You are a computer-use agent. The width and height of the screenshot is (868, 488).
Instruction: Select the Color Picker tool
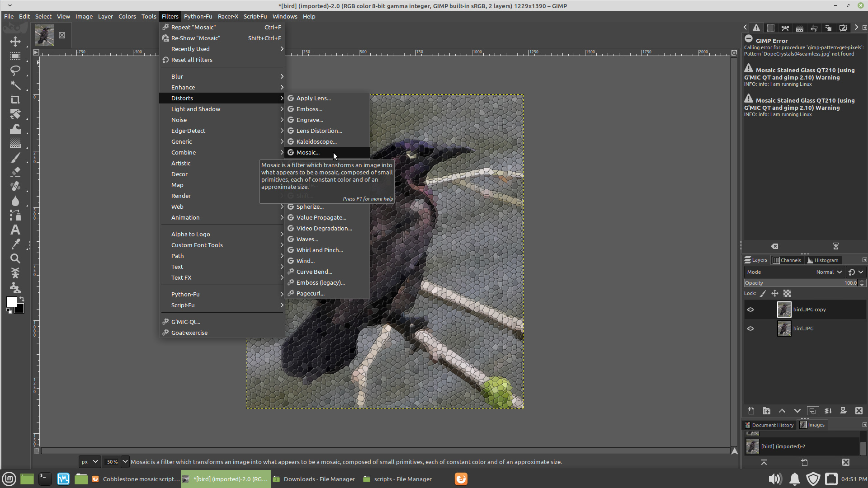[x=15, y=244]
